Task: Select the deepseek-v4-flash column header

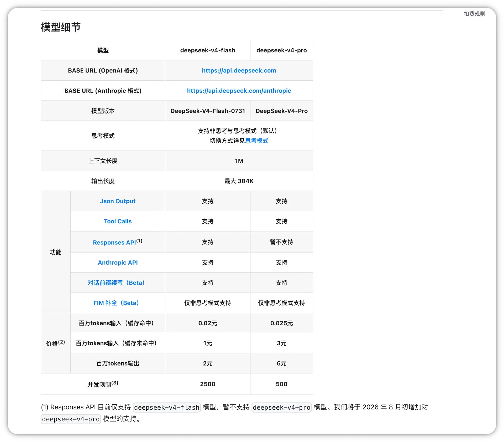Action: pos(208,50)
